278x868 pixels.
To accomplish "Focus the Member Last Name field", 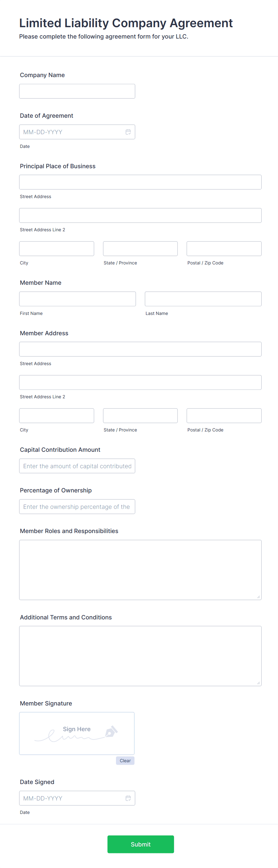I will click(203, 299).
